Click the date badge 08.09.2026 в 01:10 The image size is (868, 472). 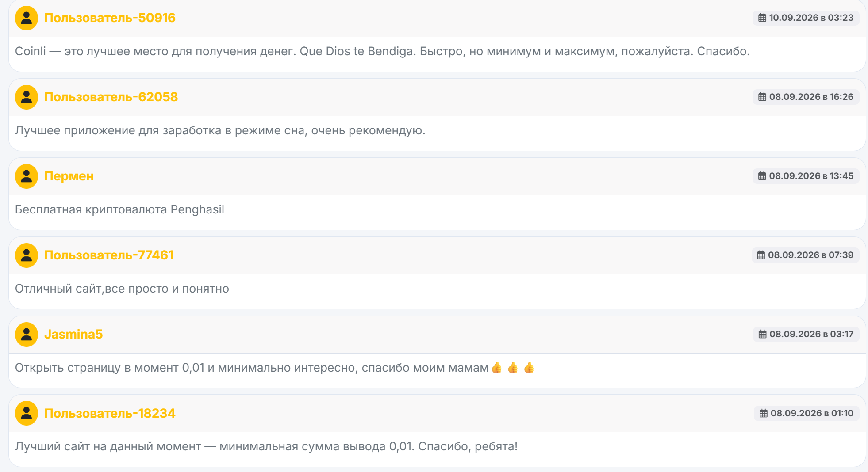coord(807,413)
